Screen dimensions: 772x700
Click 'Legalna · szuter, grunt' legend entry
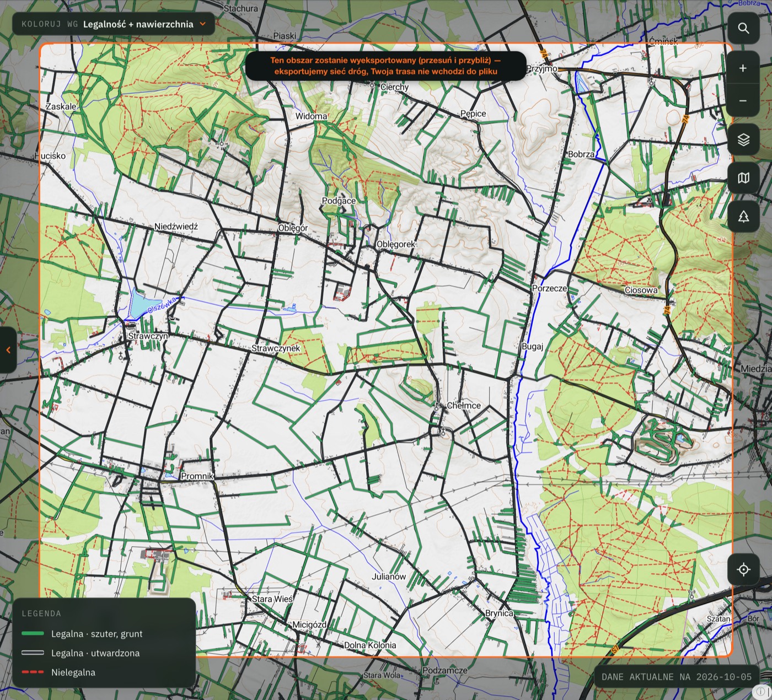(x=82, y=634)
